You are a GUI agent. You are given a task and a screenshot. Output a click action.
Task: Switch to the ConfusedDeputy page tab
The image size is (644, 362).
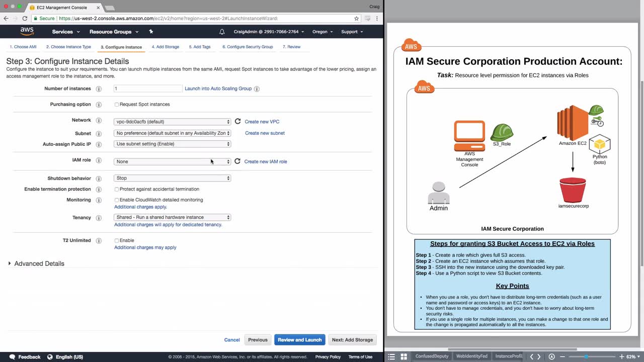coord(432,356)
